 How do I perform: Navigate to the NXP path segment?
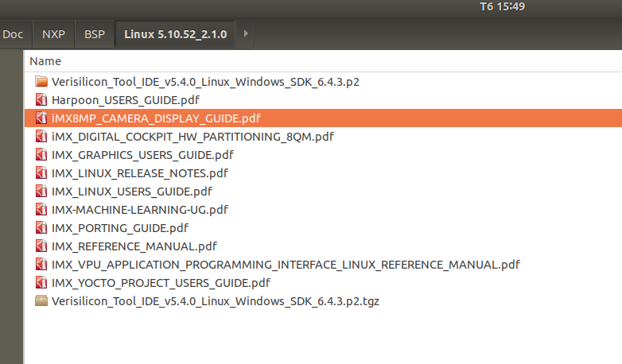point(54,34)
